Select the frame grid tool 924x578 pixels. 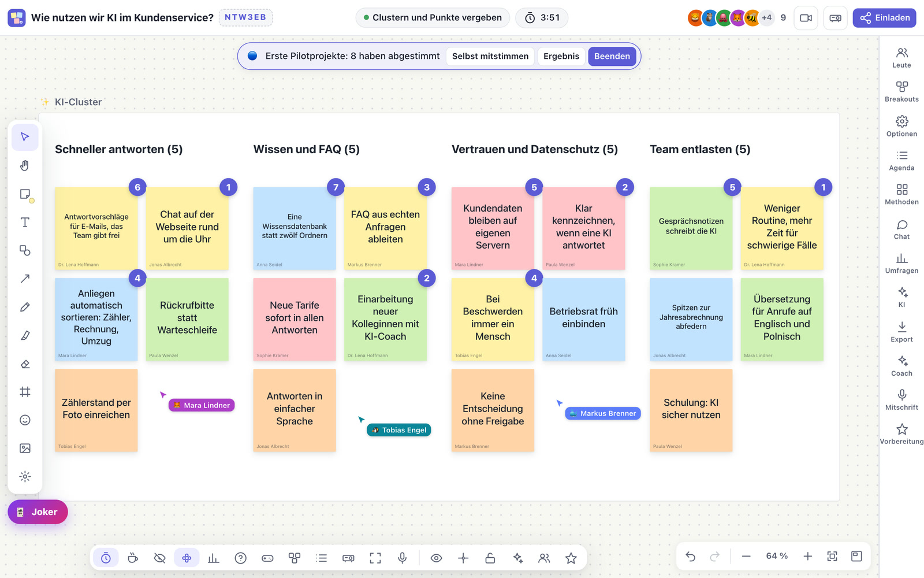tap(25, 392)
